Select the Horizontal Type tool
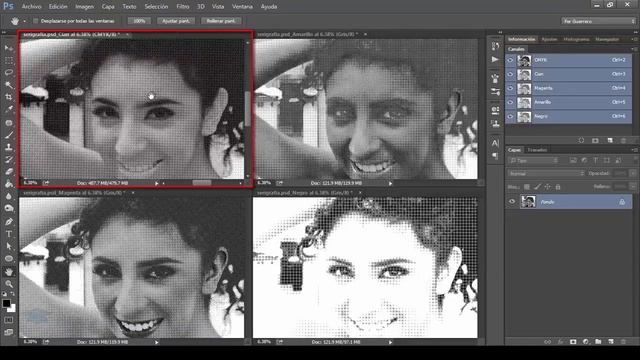Image resolution: width=640 pixels, height=360 pixels. coord(9,234)
